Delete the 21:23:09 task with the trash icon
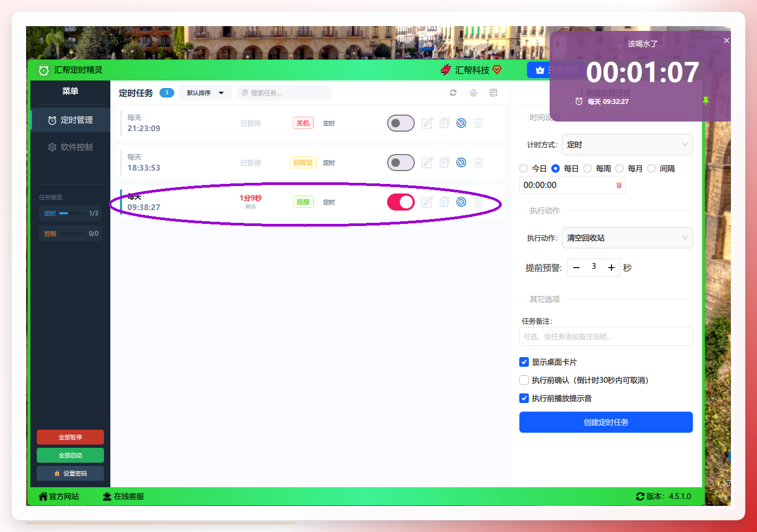Image resolution: width=757 pixels, height=532 pixels. point(479,123)
